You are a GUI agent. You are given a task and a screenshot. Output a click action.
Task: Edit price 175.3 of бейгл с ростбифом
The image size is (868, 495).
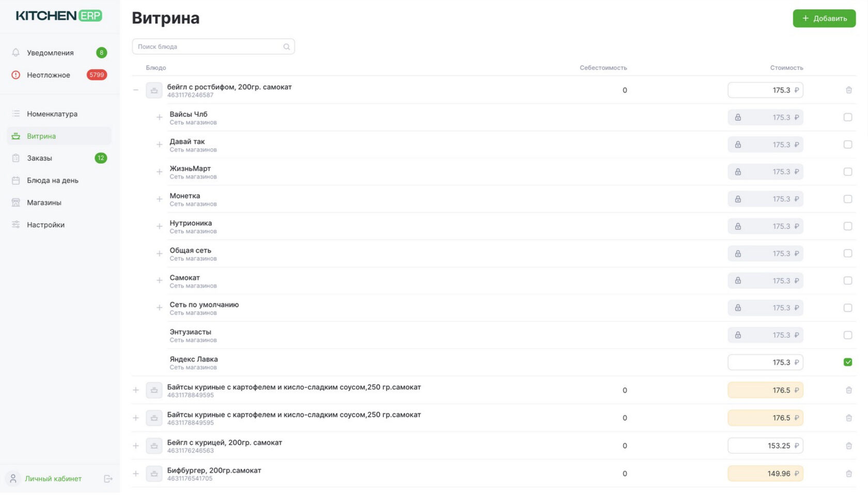coord(765,90)
